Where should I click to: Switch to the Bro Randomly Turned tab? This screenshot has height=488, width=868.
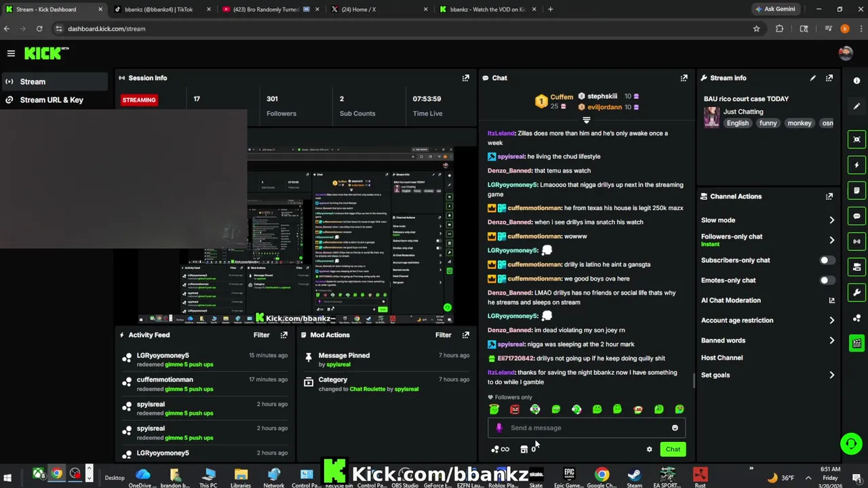[x=270, y=9]
